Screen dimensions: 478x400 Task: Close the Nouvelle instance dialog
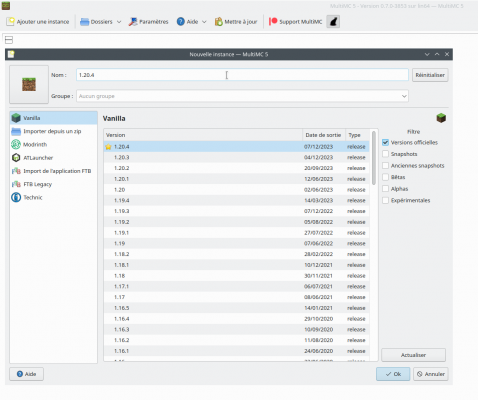(447, 54)
